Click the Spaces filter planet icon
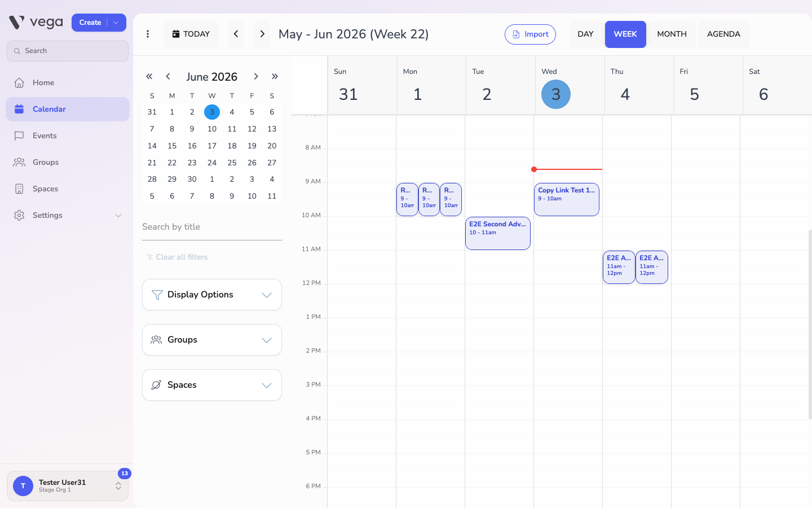The width and height of the screenshot is (812, 508). 156,385
